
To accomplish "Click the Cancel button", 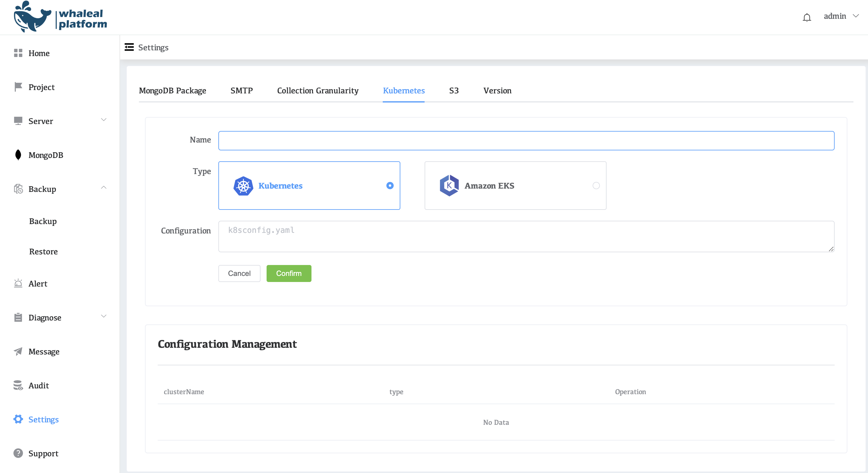I will [239, 273].
